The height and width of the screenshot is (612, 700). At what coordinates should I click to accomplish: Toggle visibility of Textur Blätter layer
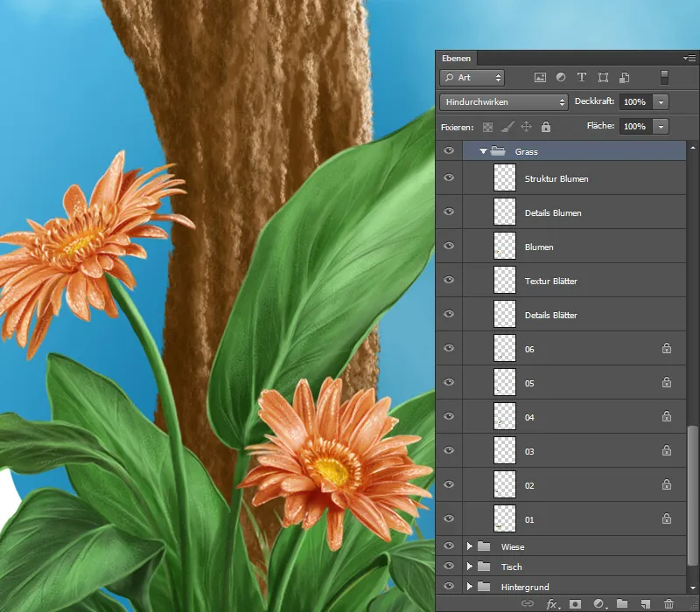449,280
